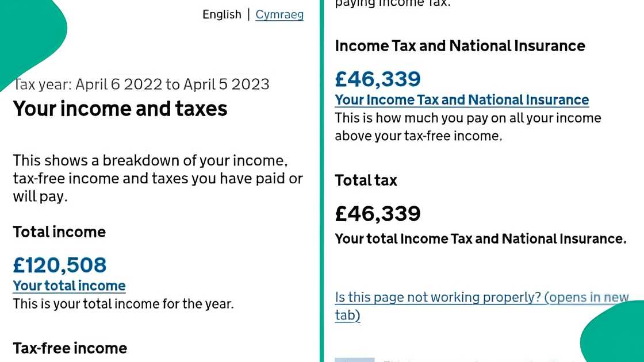The height and width of the screenshot is (362, 644).
Task: Click the £46,339 total tax amount
Action: (x=378, y=213)
